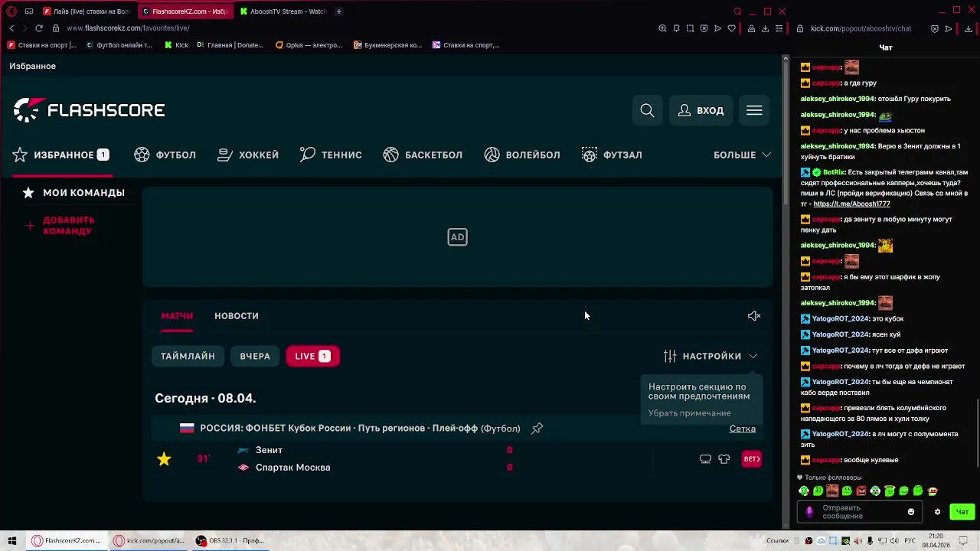
Task: Open the Зенит team row
Action: coord(269,450)
